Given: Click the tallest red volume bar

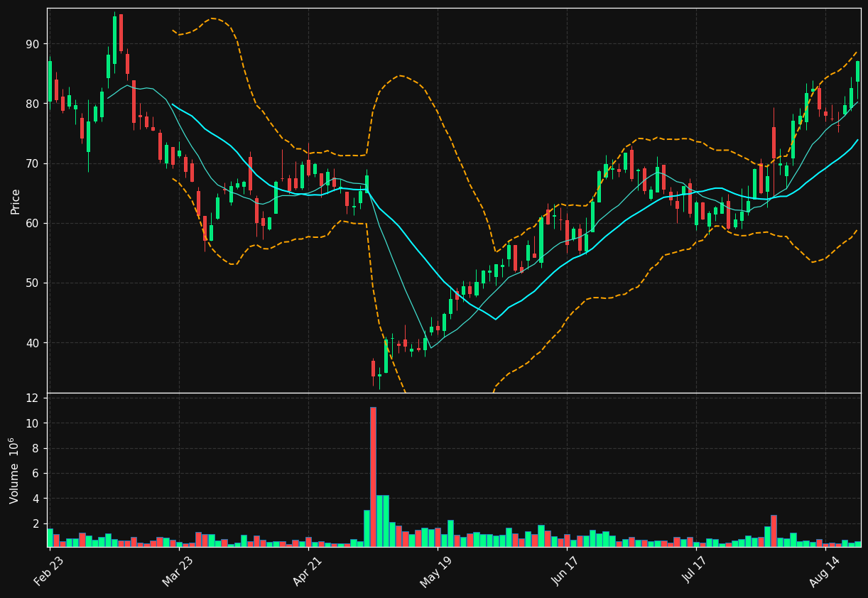Looking at the screenshot, I should click(x=373, y=477).
